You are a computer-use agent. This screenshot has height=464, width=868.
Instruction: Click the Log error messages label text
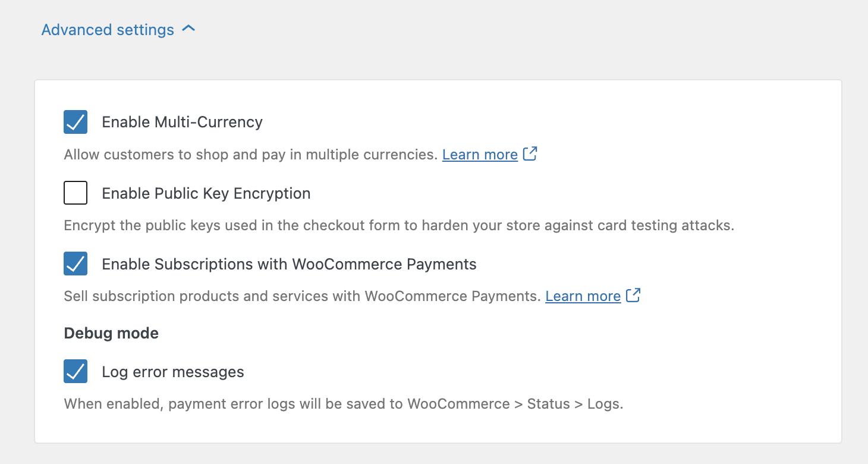173,371
